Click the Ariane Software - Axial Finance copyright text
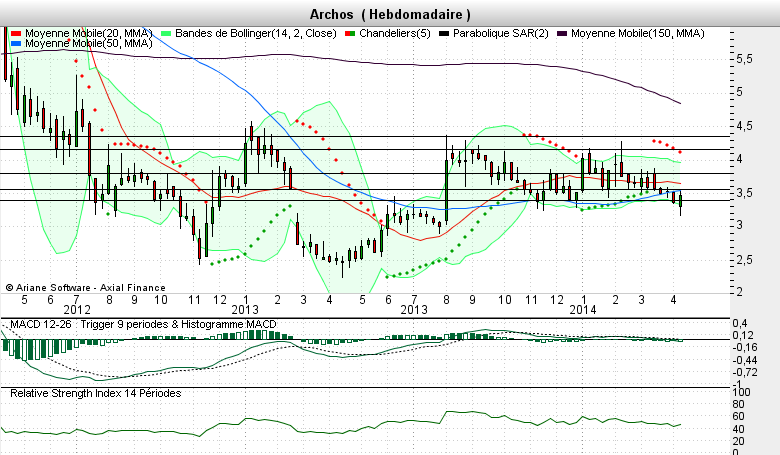This screenshot has height=455, width=780. tap(86, 287)
